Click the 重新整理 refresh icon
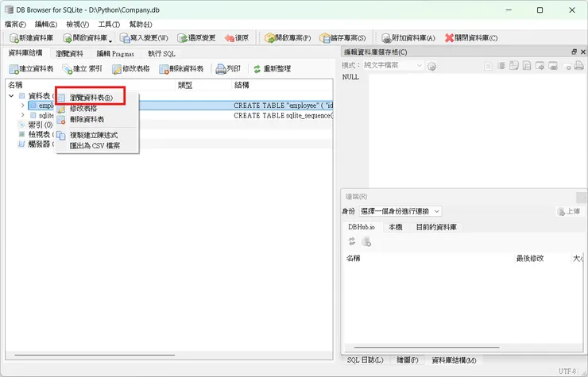This screenshot has width=588, height=377. click(x=257, y=69)
